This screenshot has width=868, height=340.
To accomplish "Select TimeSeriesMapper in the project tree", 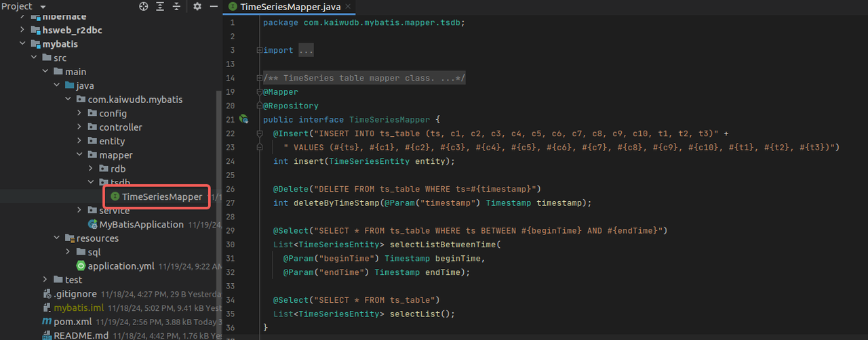I will point(161,197).
